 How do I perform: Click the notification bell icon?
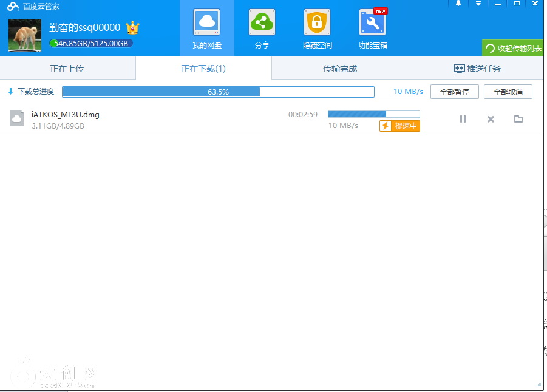458,4
